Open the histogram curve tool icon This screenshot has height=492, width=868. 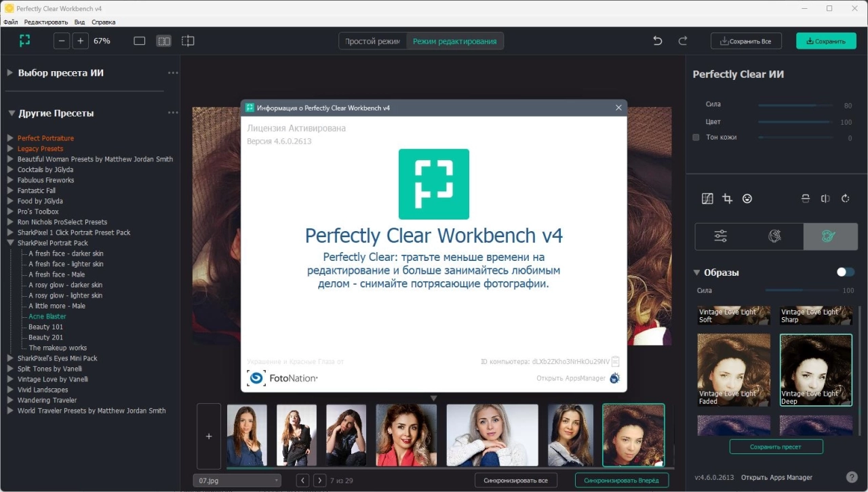coord(707,199)
